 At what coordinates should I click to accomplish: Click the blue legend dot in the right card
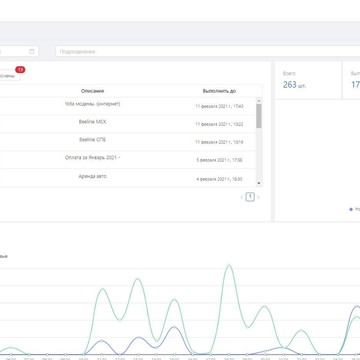351,209
